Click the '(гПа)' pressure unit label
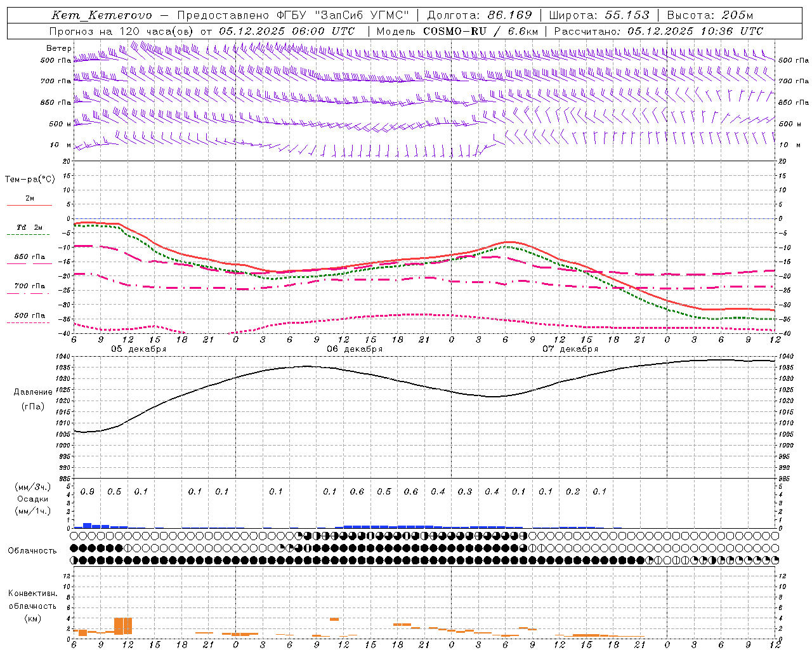Screen dimensions: 812x650 [32, 406]
